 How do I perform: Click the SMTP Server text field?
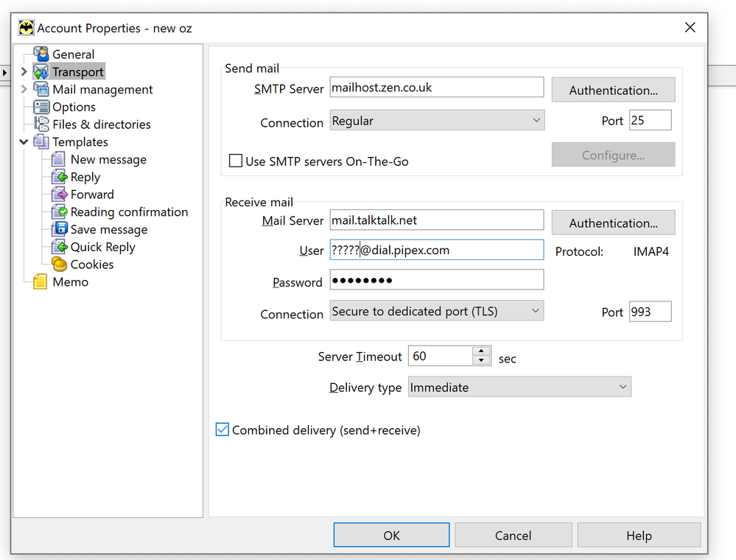pyautogui.click(x=436, y=88)
